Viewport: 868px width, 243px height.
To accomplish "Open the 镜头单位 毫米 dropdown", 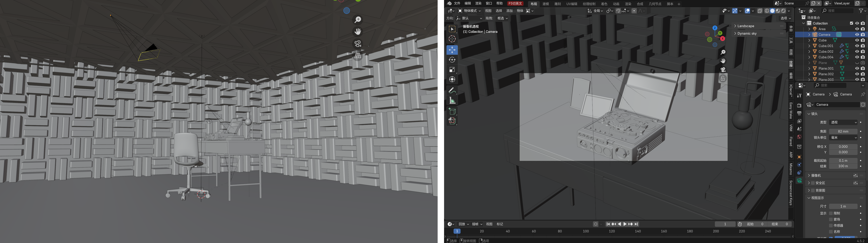I will (x=843, y=137).
